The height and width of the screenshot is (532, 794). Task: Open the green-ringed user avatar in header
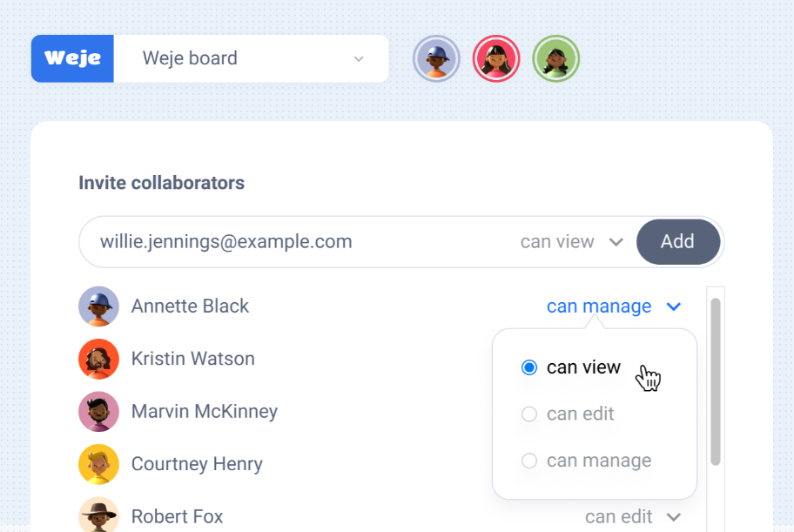tap(556, 59)
